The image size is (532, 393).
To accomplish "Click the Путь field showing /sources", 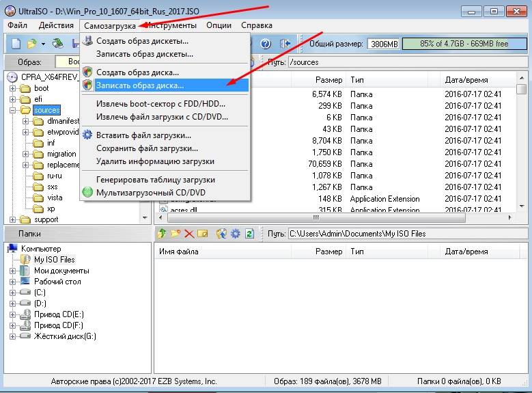I will [407, 62].
